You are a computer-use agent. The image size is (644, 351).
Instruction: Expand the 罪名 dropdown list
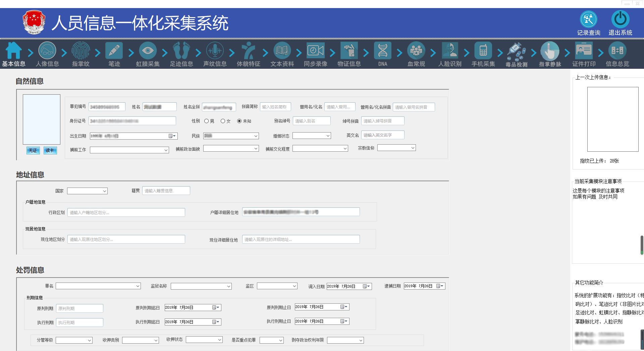(98, 286)
